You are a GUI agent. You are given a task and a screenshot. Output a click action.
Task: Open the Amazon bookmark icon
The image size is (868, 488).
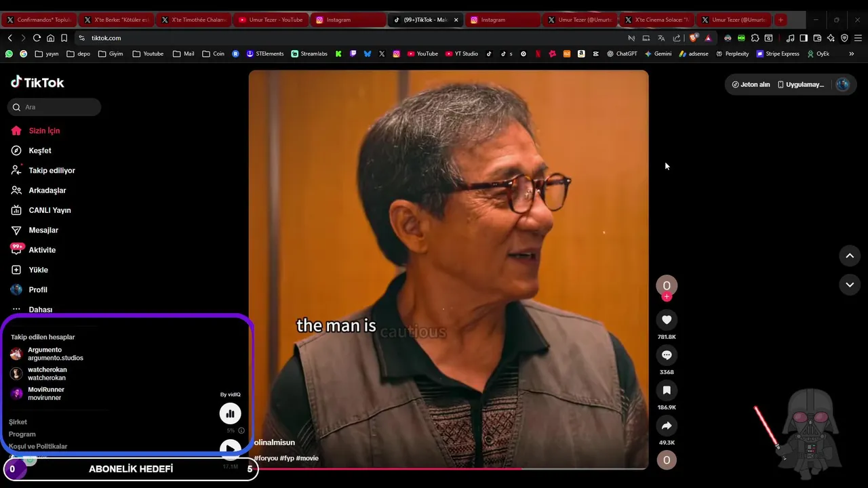(x=581, y=54)
